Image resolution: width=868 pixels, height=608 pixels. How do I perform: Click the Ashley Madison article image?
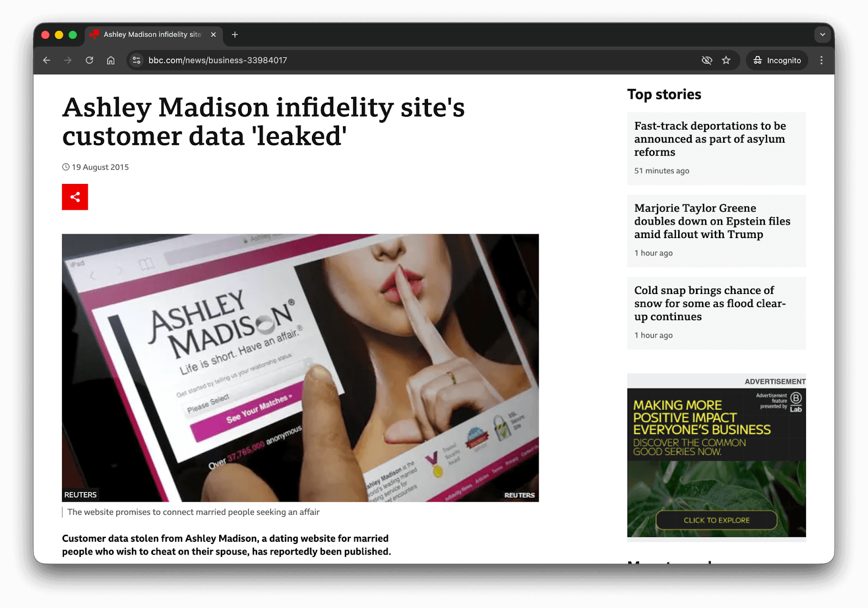click(x=300, y=368)
